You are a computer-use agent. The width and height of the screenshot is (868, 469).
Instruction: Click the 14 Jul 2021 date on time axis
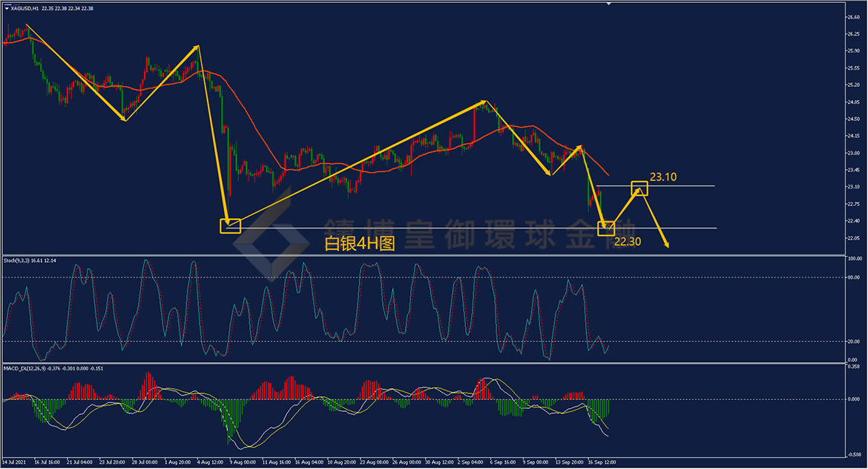14,462
